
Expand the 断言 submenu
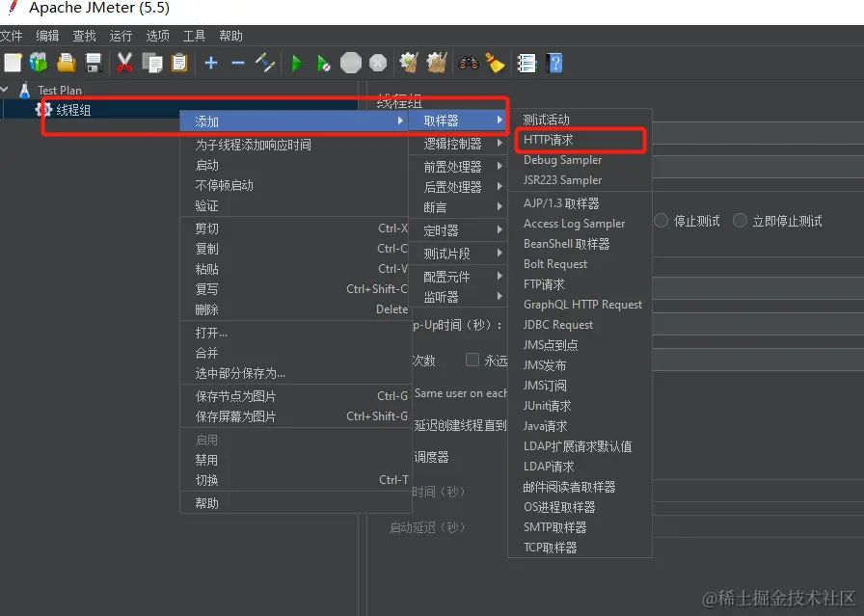[457, 207]
